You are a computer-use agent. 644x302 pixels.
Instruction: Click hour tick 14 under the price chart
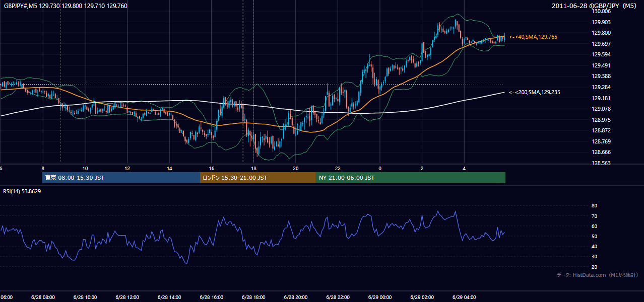[169, 168]
